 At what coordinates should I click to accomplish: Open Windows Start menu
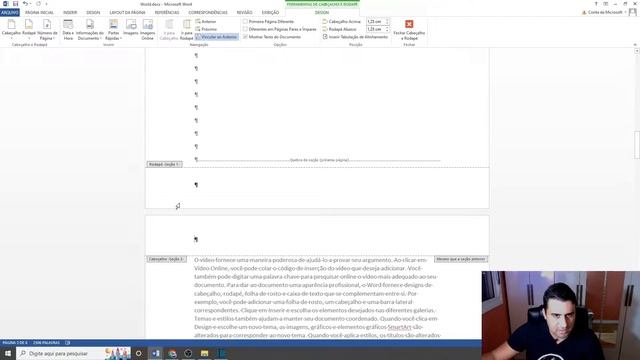click(x=8, y=353)
